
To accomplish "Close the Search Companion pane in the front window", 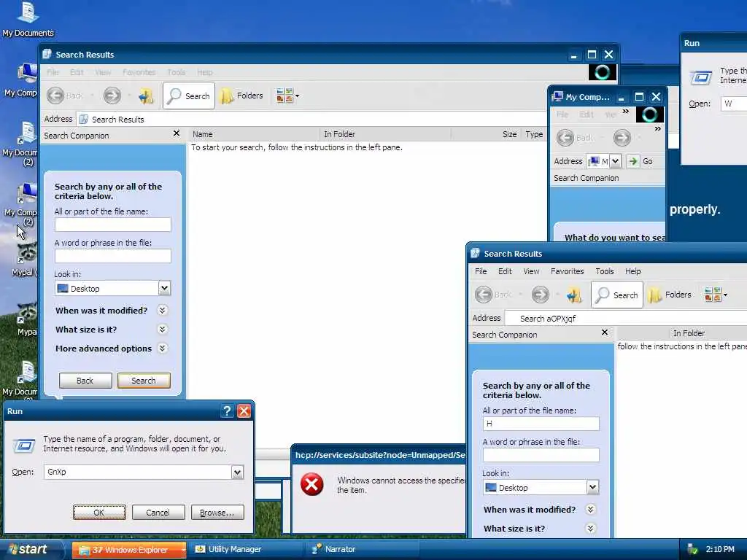I will 605,332.
